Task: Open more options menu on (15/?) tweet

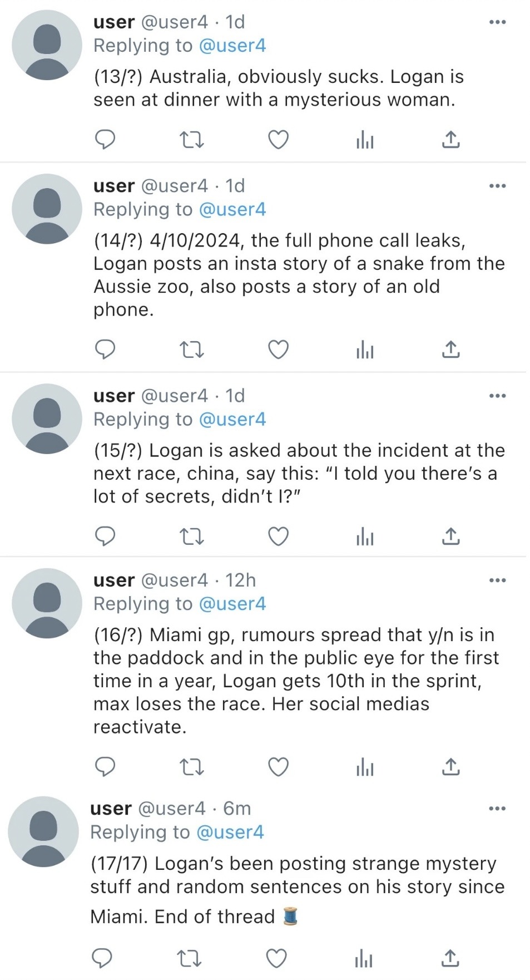Action: [x=497, y=396]
